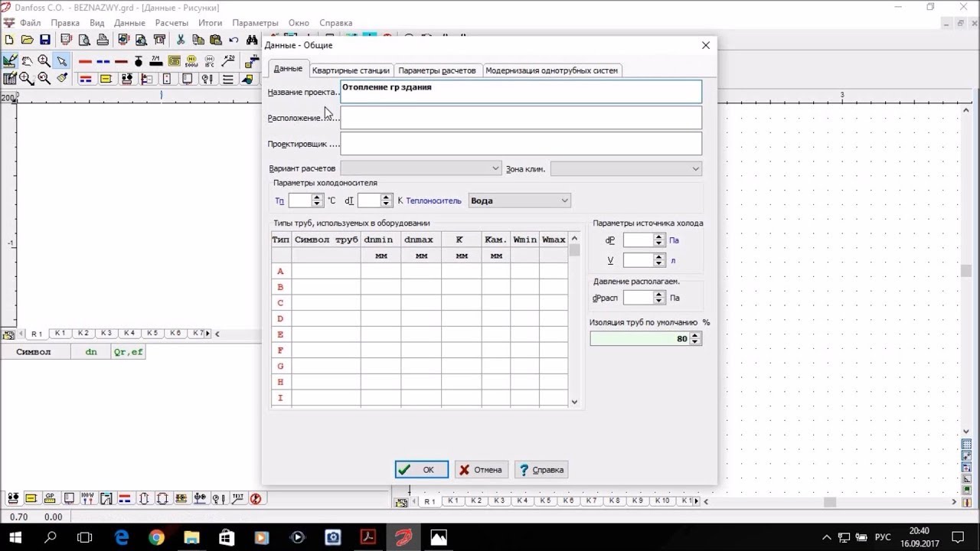Open Find with binoculars icon

(x=251, y=40)
